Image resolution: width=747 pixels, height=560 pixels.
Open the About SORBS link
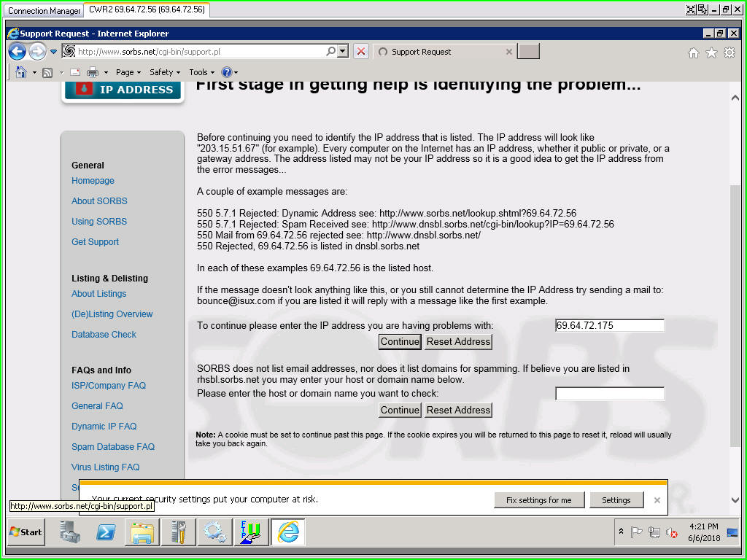tap(99, 201)
